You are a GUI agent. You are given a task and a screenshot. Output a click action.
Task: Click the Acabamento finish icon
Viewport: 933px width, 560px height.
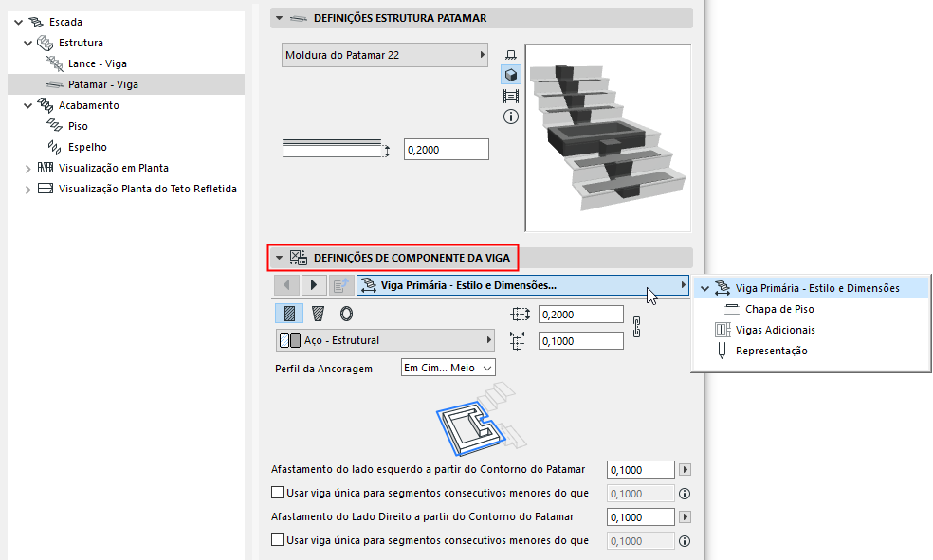point(46,105)
